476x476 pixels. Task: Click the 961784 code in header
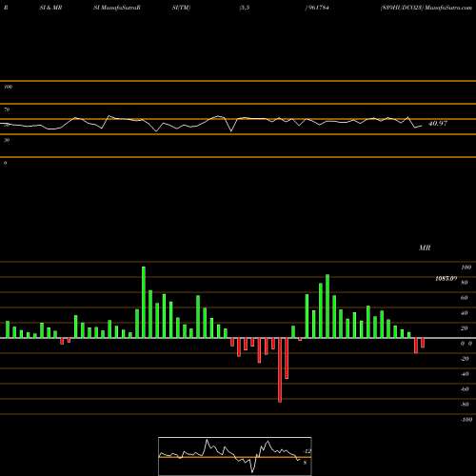(x=318, y=8)
